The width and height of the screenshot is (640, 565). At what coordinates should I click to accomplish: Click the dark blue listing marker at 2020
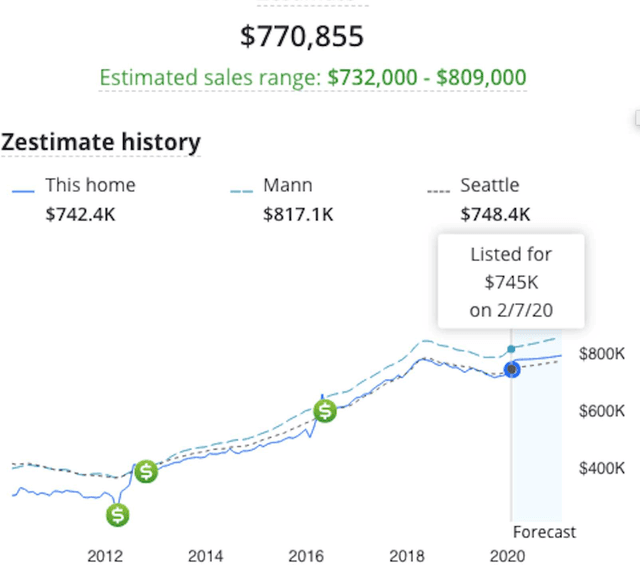tap(512, 369)
